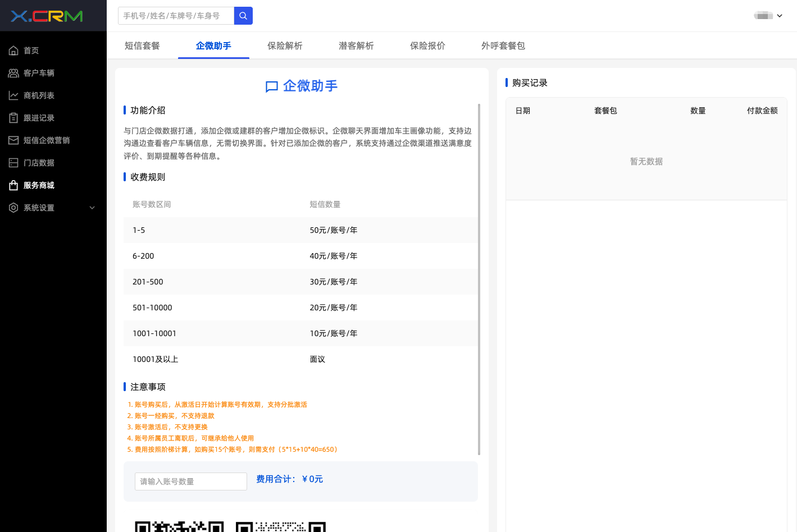Click the 客户车辆 people icon
This screenshot has height=532, width=797.
[13, 73]
